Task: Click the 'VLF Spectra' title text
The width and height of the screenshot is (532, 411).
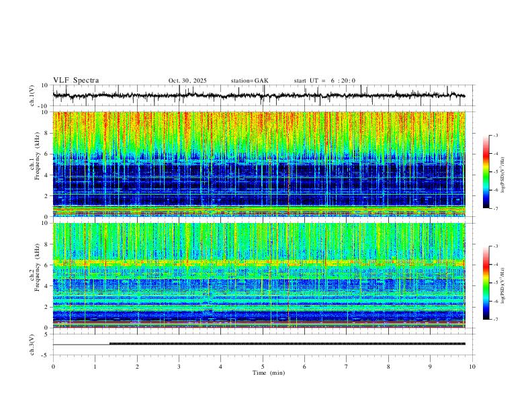Action: [x=76, y=81]
